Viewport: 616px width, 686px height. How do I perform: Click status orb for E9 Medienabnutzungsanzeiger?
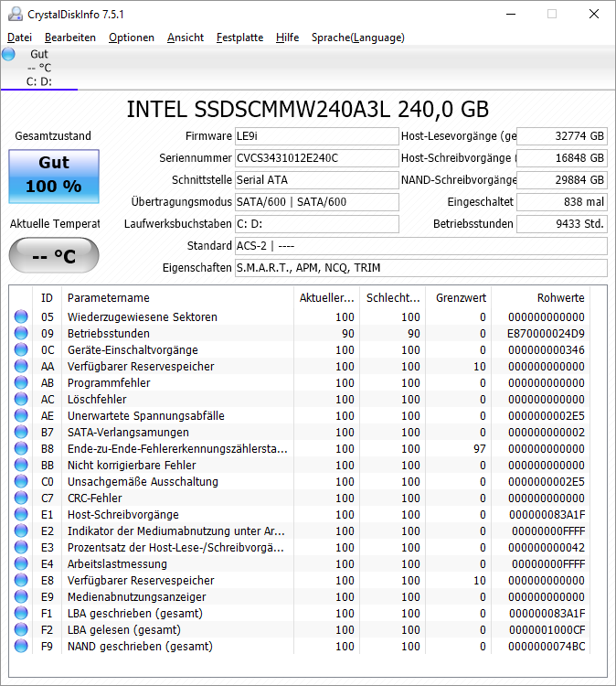(x=21, y=596)
